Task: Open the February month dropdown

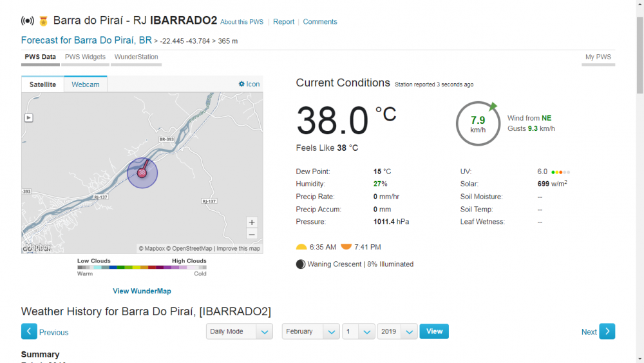Action: pyautogui.click(x=310, y=331)
